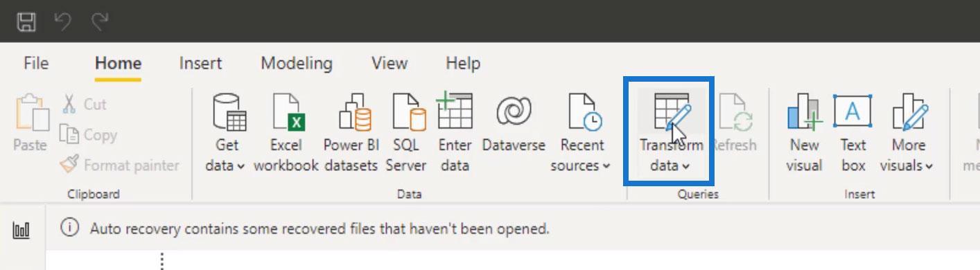Open the Transform data dropdown arrow
This screenshot has height=270, width=980.
685,166
